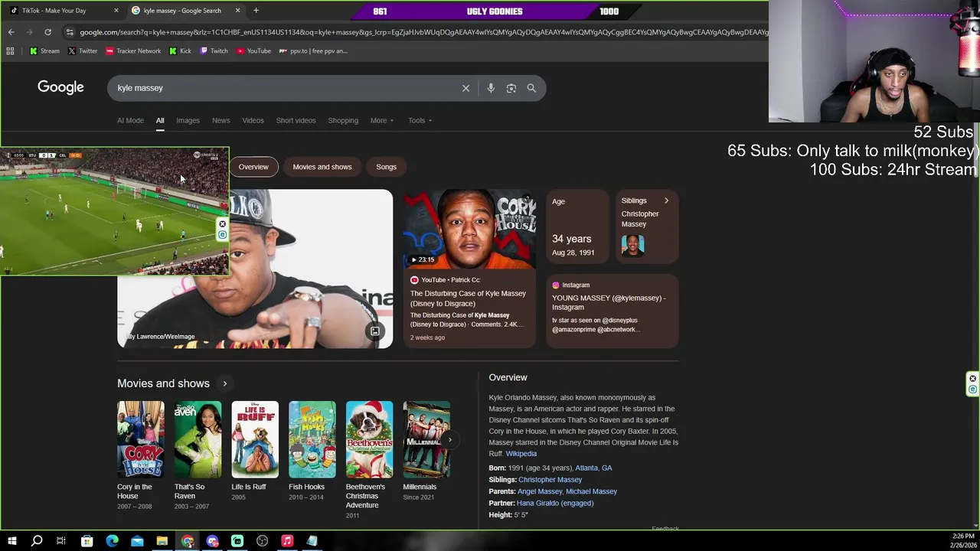Open the Michael Massey parent link

click(591, 491)
